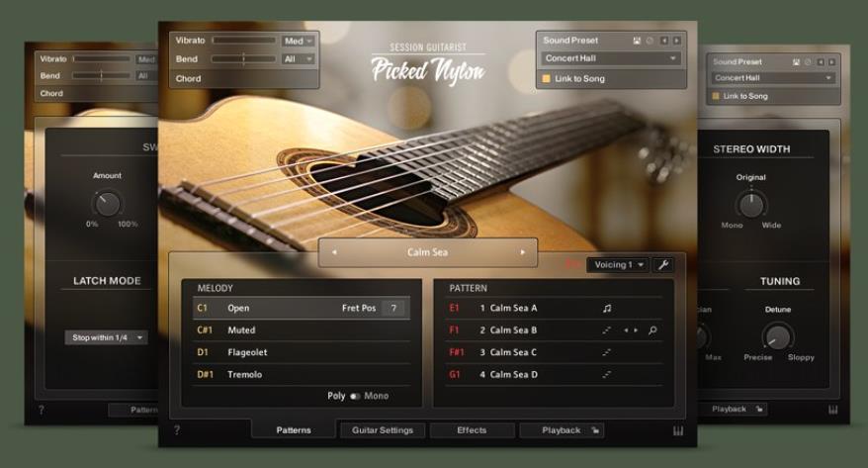Click lock icon on right window Playback tab
Viewport: 868px width, 468px height.
[759, 410]
